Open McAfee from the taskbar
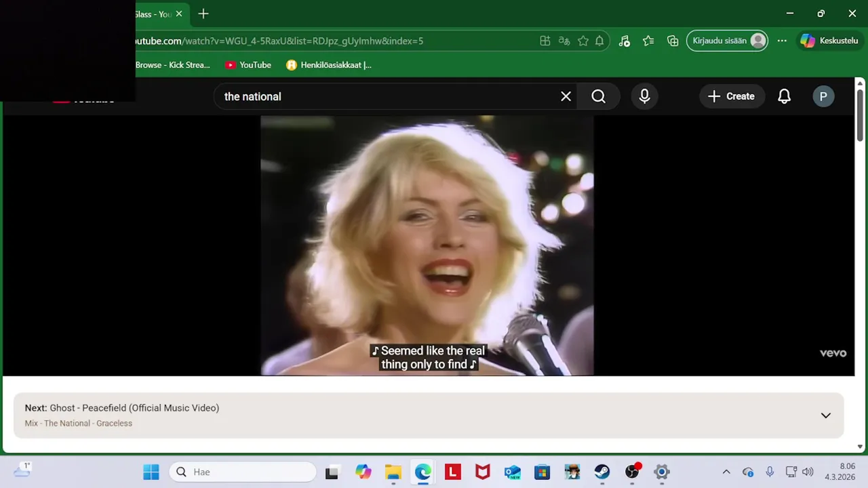This screenshot has width=868, height=488. (483, 472)
